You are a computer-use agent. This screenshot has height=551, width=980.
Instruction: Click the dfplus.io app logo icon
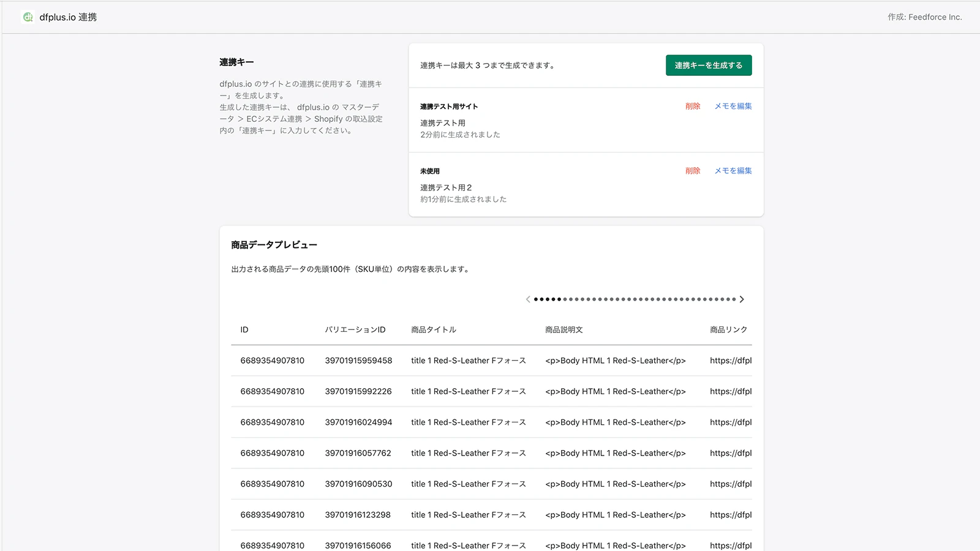(x=28, y=17)
